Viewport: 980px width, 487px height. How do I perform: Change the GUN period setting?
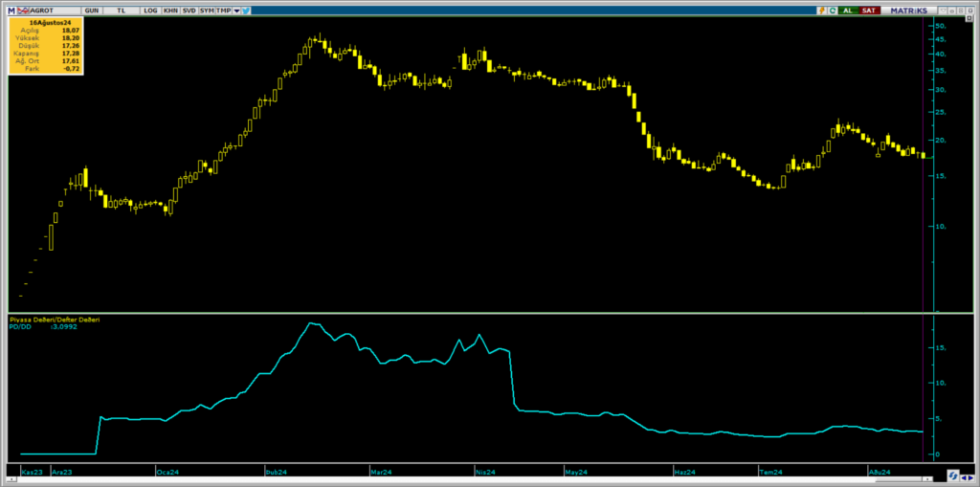[x=91, y=11]
